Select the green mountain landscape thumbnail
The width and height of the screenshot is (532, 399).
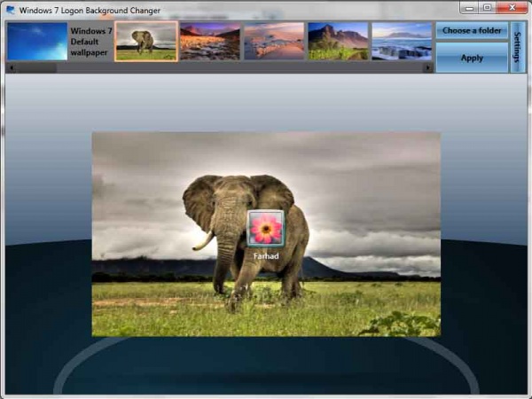click(x=338, y=42)
